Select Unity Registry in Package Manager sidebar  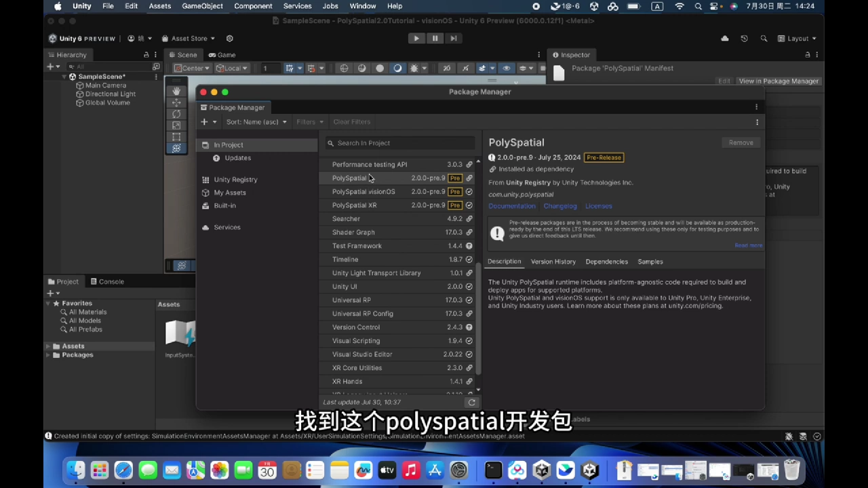(x=235, y=180)
